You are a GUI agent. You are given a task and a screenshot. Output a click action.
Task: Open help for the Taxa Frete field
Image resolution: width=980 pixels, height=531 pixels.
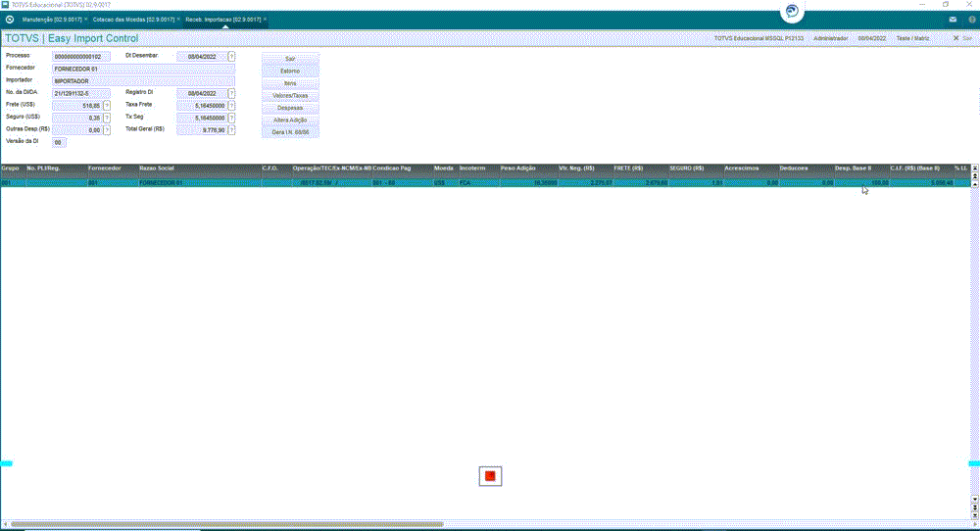231,106
